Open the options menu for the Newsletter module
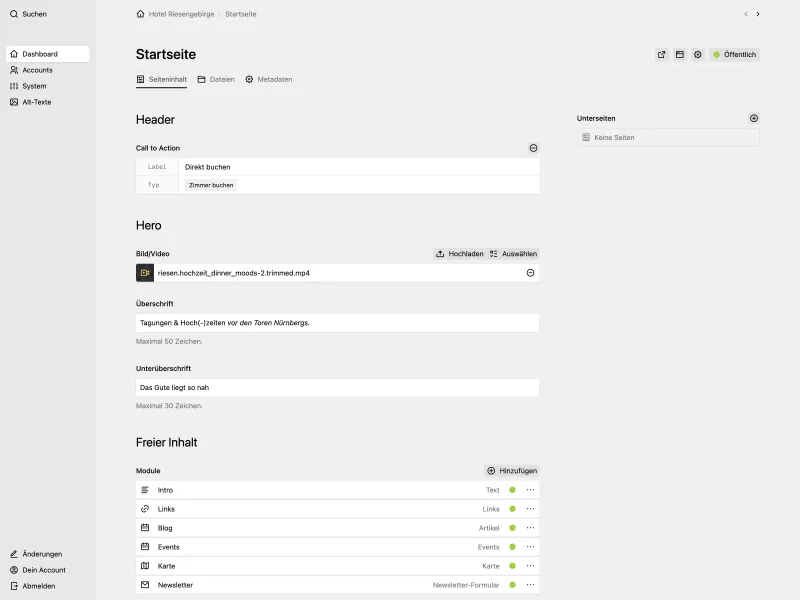800x600 pixels. pos(530,585)
